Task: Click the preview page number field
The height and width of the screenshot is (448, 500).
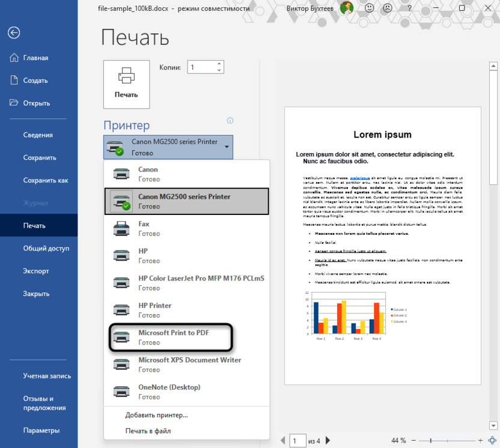Action: click(x=297, y=440)
